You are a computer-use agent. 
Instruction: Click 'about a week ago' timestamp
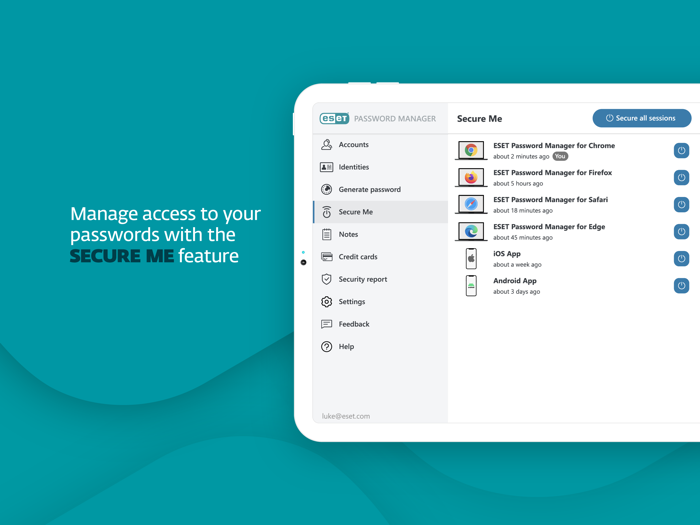coord(517,265)
